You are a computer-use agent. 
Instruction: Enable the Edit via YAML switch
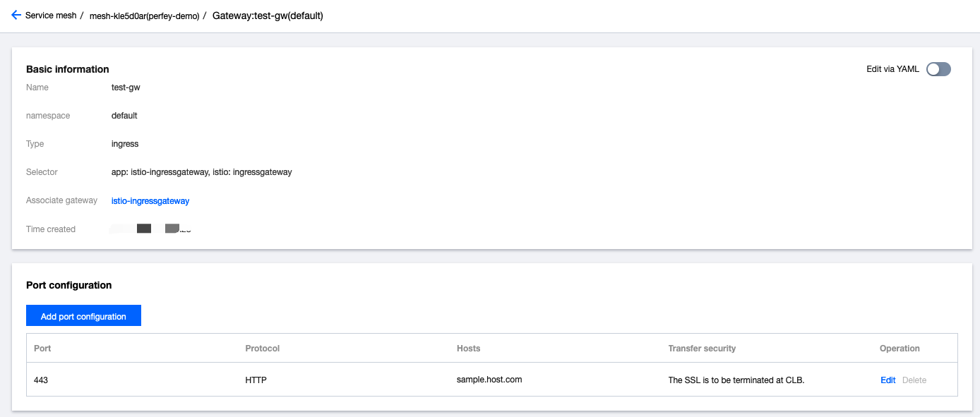pos(938,69)
